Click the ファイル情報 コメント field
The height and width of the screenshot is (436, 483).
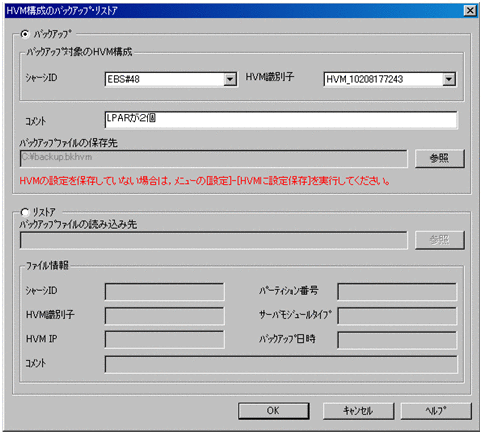click(281, 364)
